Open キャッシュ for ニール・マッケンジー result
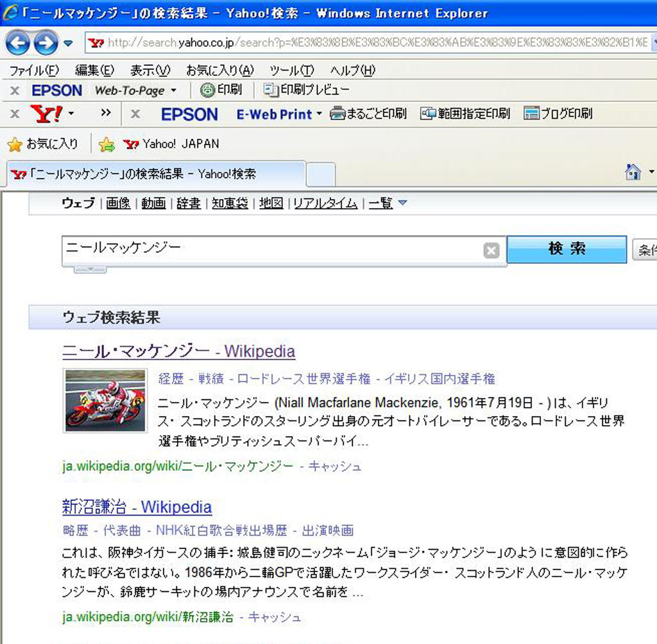The height and width of the screenshot is (644, 657). tap(335, 466)
